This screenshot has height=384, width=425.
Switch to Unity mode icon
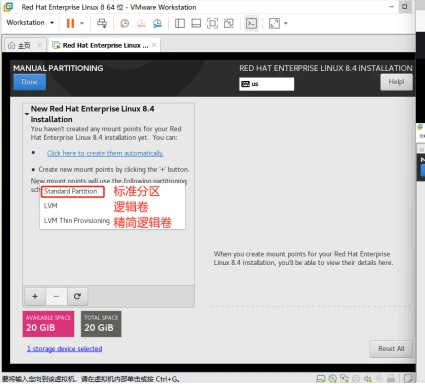coord(229,23)
